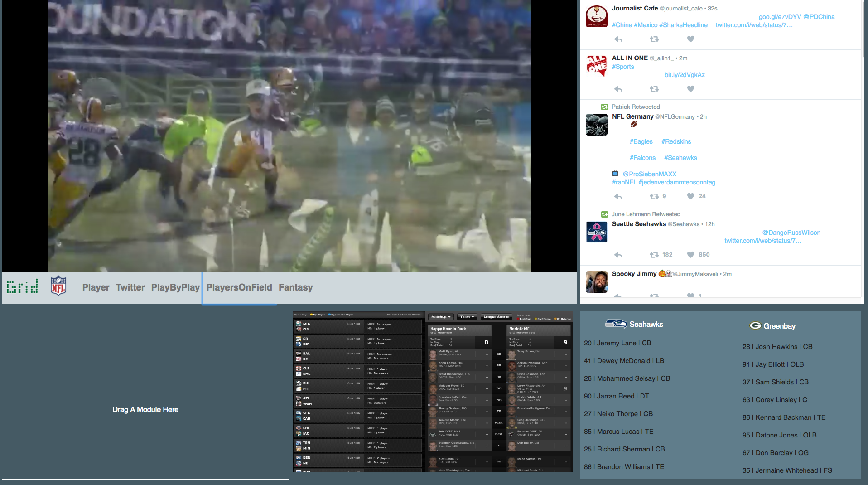This screenshot has height=485, width=868.
Task: Click the TV icon beside @ProSiebenMAXX
Action: (615, 174)
